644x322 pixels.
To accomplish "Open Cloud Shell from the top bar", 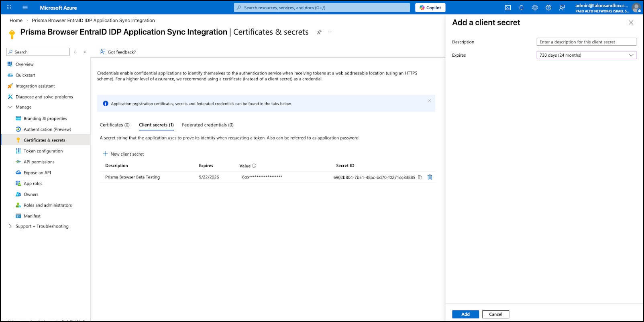I will point(507,8).
